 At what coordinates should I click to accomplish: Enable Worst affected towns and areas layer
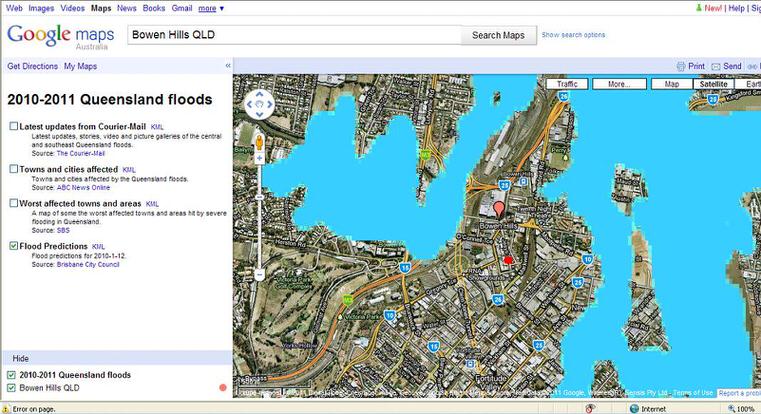14,203
